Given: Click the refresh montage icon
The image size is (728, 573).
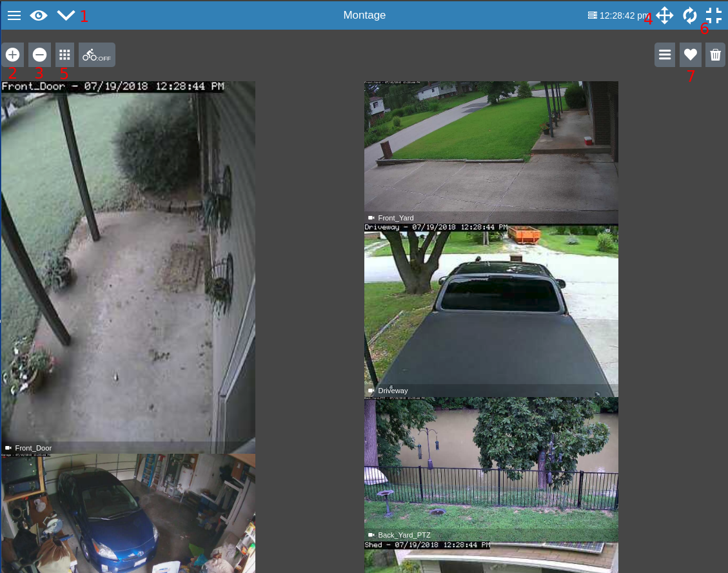Looking at the screenshot, I should [x=690, y=15].
